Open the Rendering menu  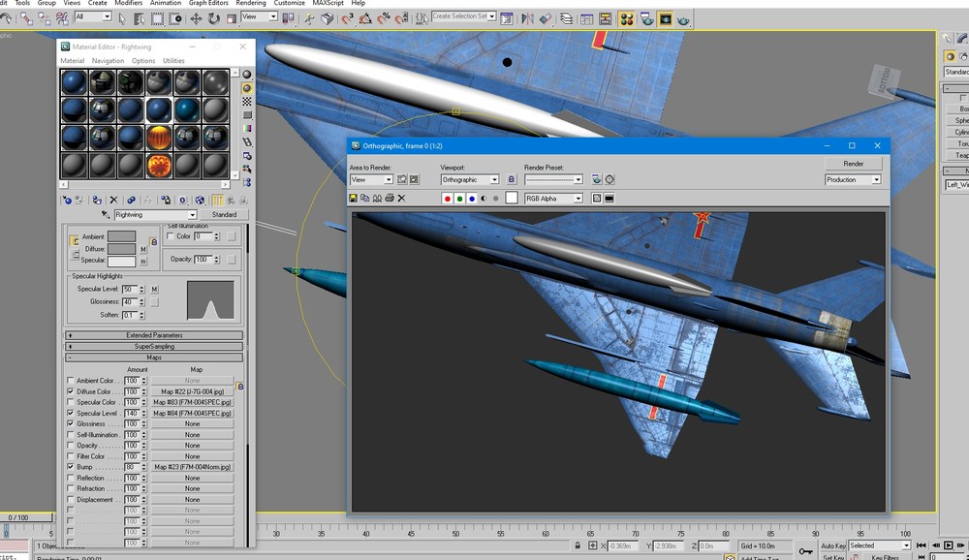251,3
